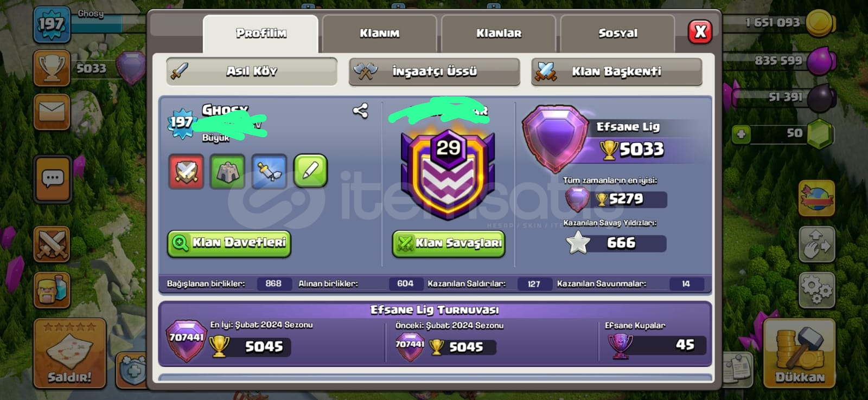The height and width of the screenshot is (400, 868).
Task: Open the crossed swords war icon
Action: click(x=52, y=244)
